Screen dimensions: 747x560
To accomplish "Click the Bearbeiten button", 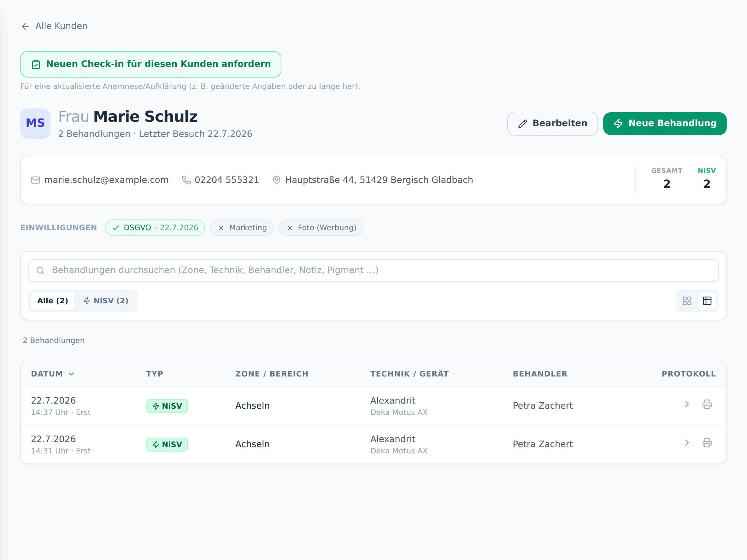I will [x=552, y=124].
